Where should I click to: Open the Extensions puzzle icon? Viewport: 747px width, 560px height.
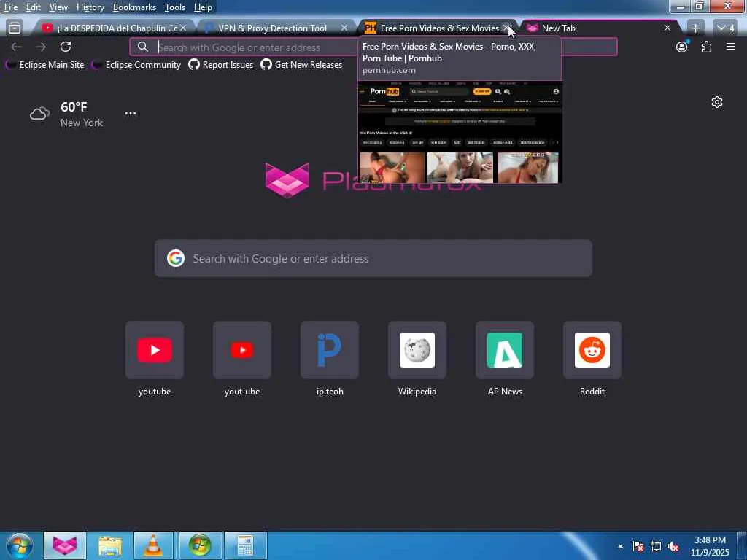pos(706,47)
